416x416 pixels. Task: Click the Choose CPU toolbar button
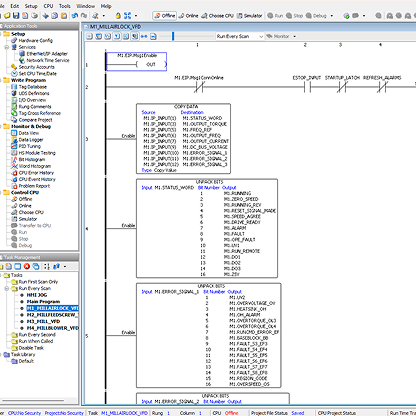point(217,16)
